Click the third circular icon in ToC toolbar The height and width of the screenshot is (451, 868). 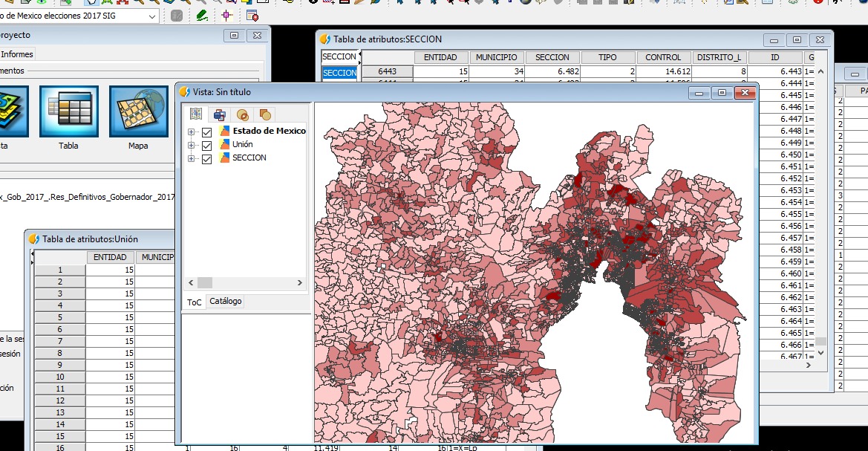(x=242, y=114)
